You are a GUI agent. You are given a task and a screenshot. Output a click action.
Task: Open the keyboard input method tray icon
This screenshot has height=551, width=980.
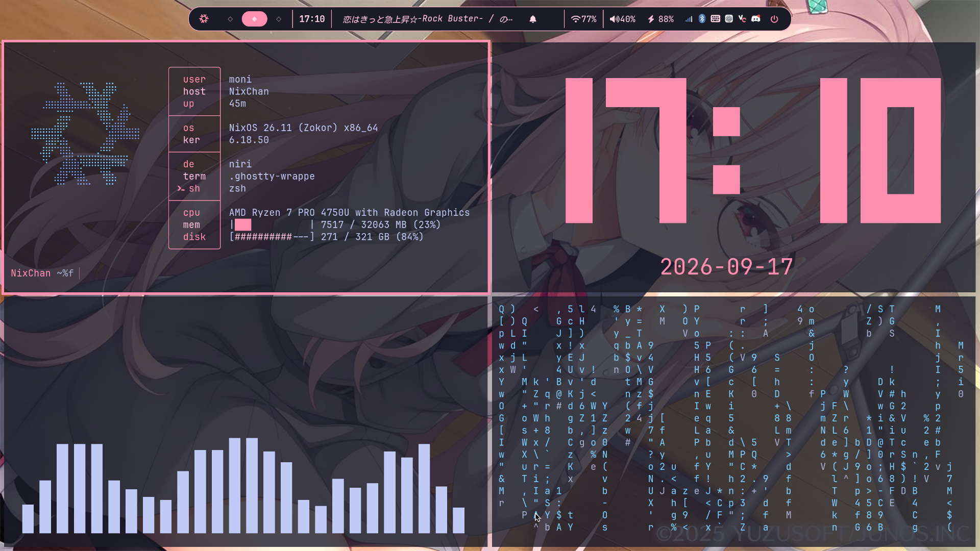716,19
